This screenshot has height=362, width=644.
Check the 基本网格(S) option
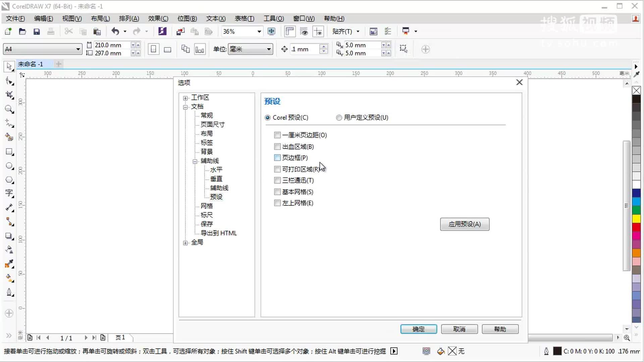(277, 192)
